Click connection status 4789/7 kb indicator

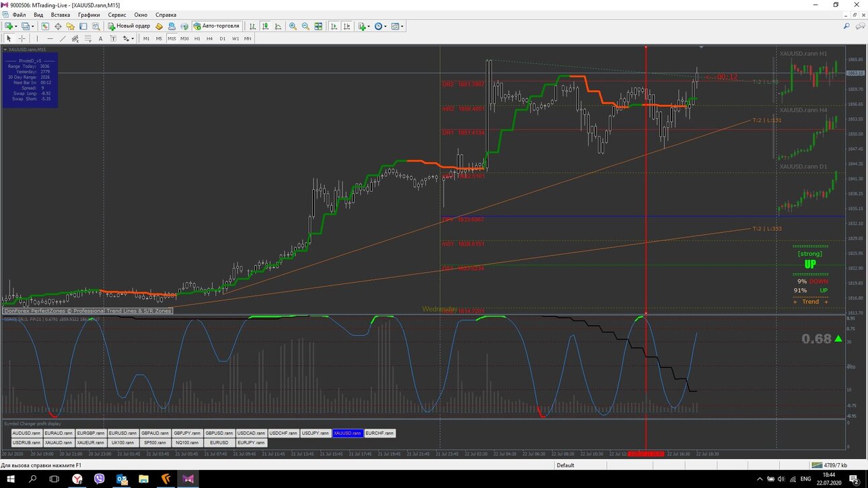tap(829, 465)
